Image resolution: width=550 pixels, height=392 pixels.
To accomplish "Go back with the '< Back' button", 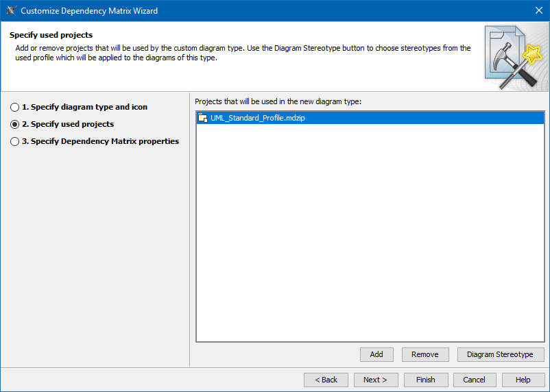I will [x=326, y=380].
